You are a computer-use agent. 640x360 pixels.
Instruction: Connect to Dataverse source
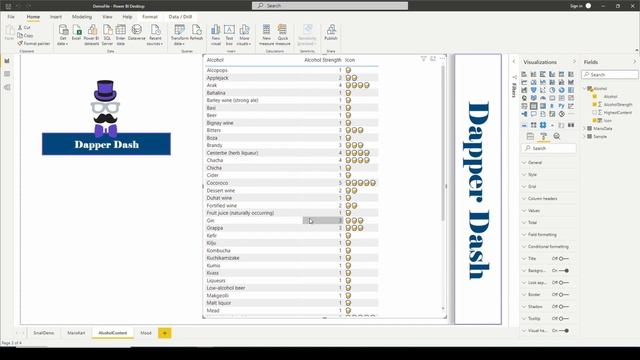pos(137,33)
